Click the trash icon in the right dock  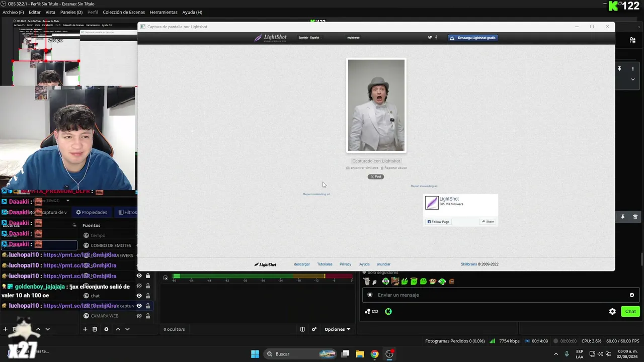click(x=635, y=217)
